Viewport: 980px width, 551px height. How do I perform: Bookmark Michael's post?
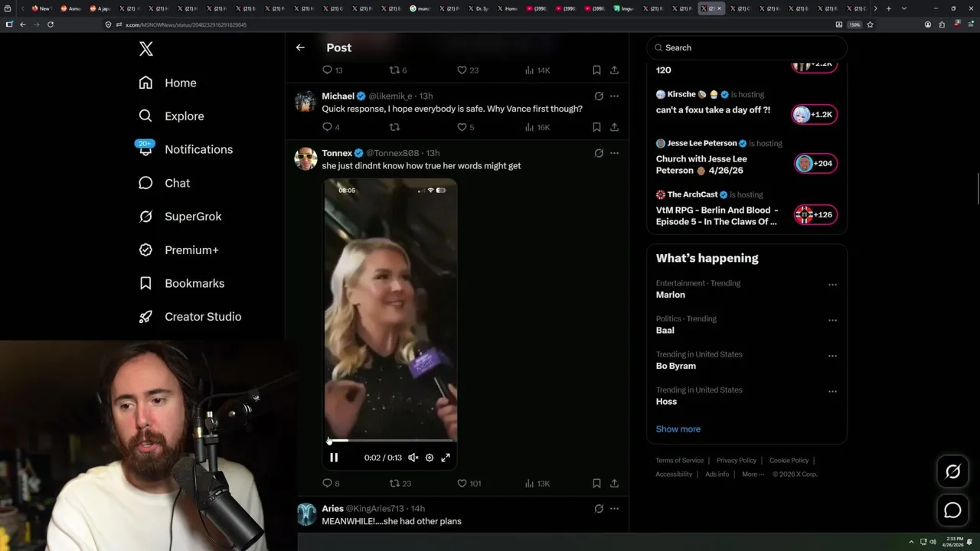pyautogui.click(x=596, y=127)
